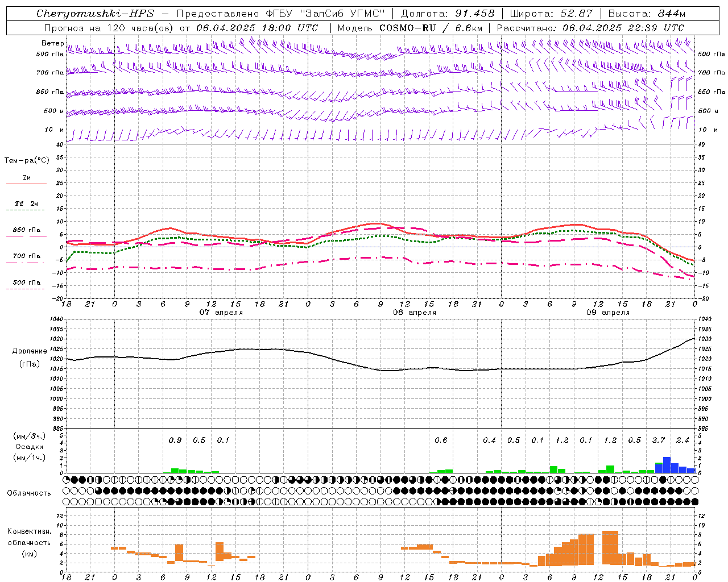
Task: Click the tallest orange convective cloud bar
Action: coord(610,547)
